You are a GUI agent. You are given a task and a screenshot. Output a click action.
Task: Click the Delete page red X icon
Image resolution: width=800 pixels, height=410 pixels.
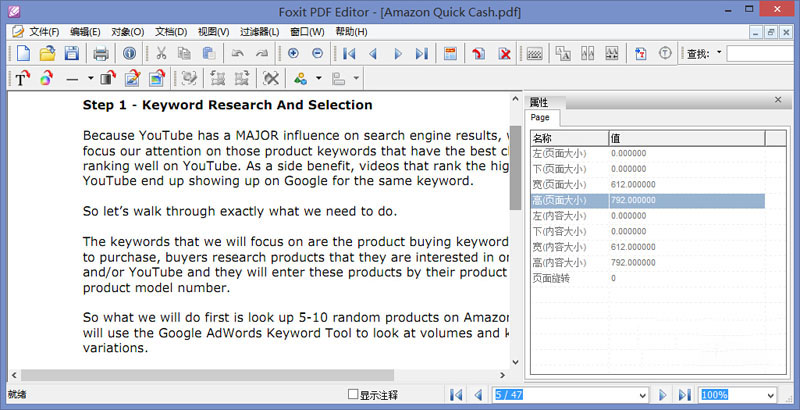(x=505, y=53)
